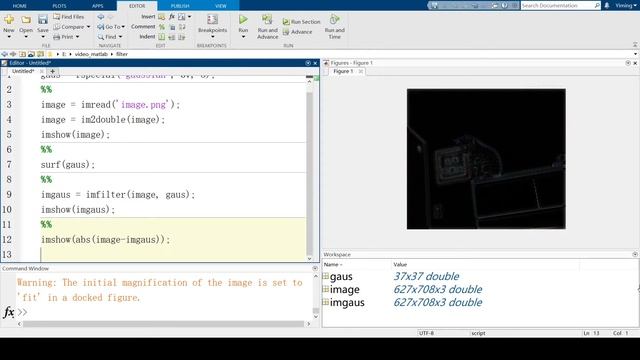Click the green Run icon

243,20
